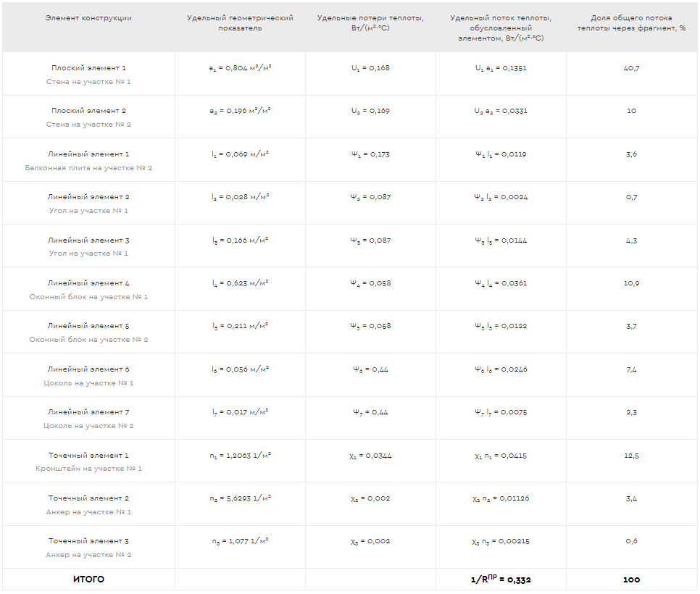Click the a₁ = 0,804 м²/м² cell

(x=240, y=68)
